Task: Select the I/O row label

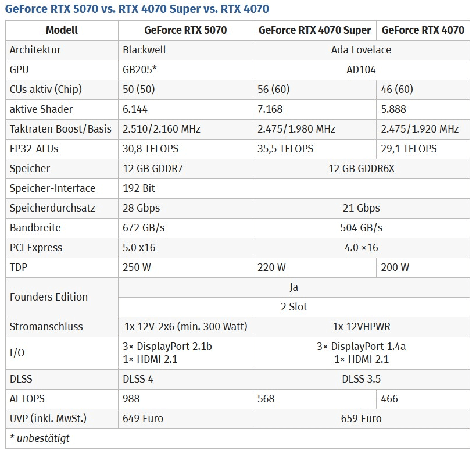Action: point(17,352)
